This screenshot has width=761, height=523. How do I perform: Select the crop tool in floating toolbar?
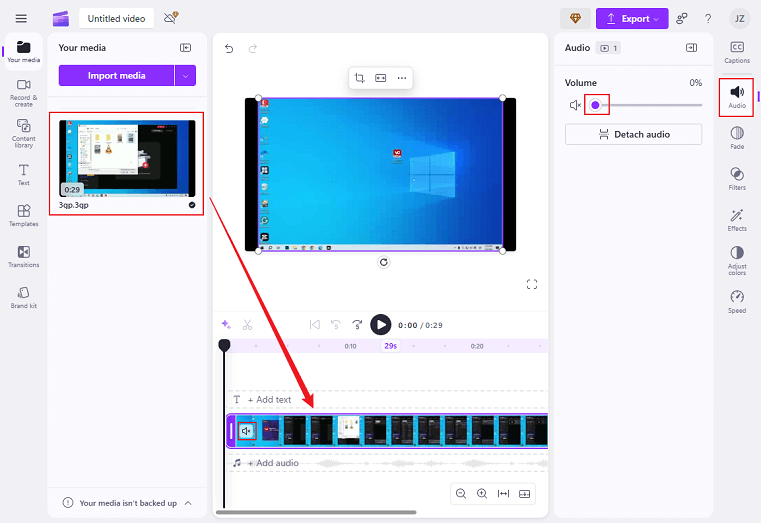pyautogui.click(x=360, y=78)
